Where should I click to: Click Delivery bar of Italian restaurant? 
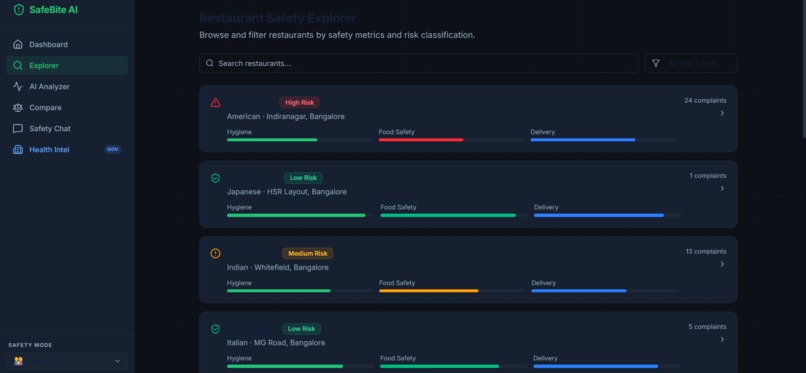tap(607, 366)
